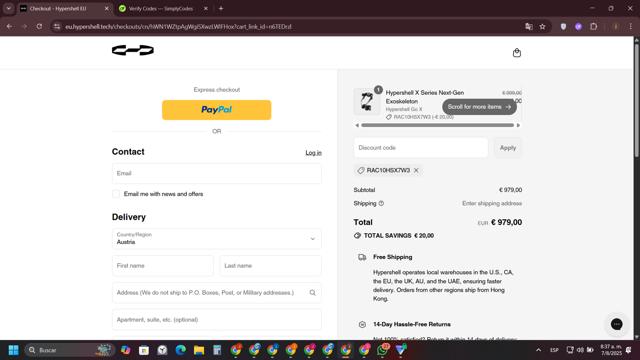Open Chrome tab search dropdown arrow
This screenshot has height=360, width=640.
click(x=9, y=8)
